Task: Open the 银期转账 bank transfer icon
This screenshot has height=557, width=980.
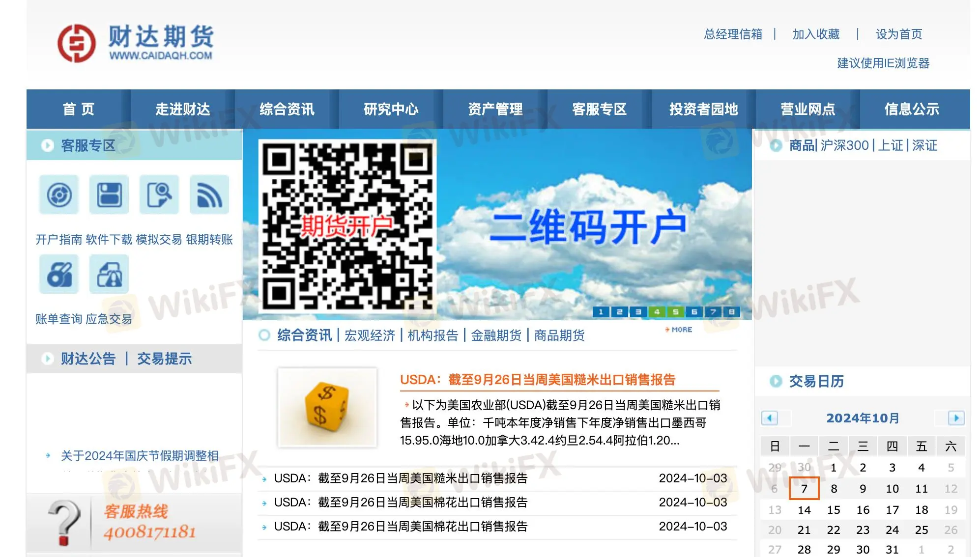Action: 209,195
